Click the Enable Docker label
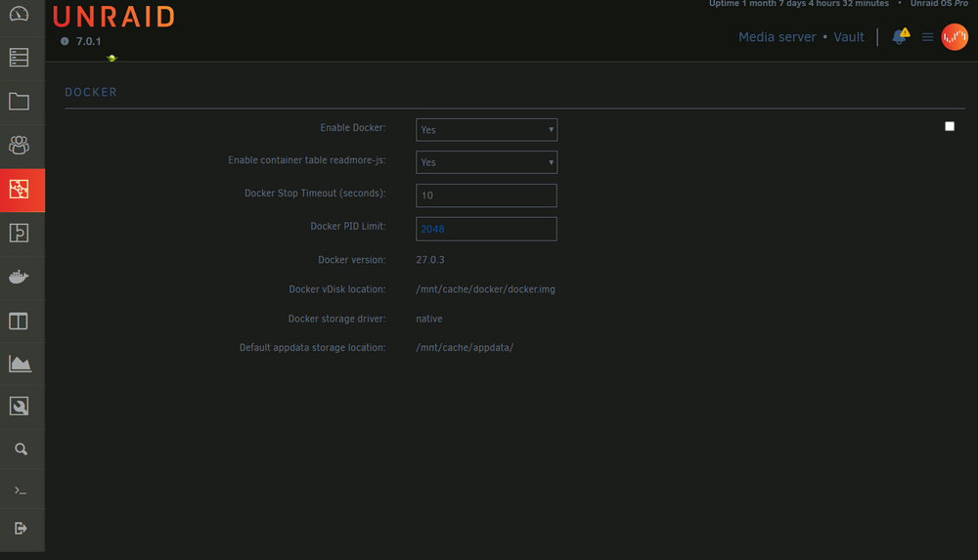 click(353, 127)
